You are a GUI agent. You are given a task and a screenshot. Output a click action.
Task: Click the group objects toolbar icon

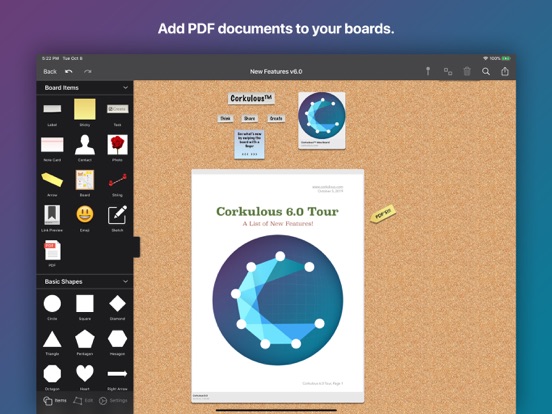[448, 71]
